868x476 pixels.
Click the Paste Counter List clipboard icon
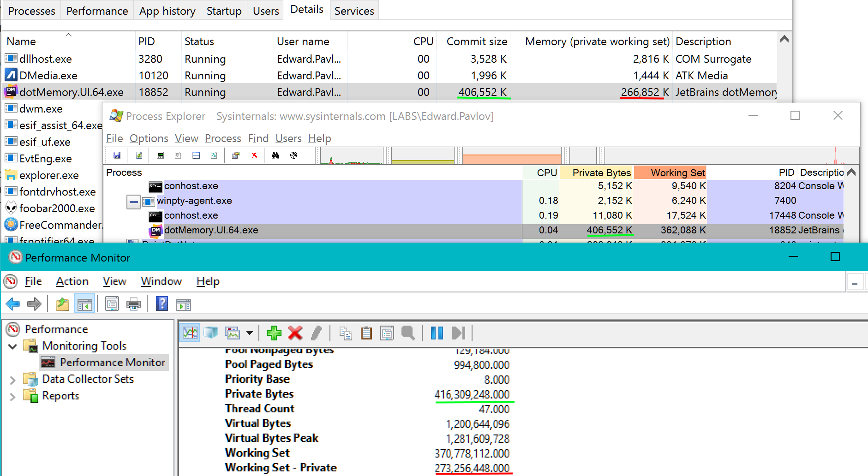366,333
